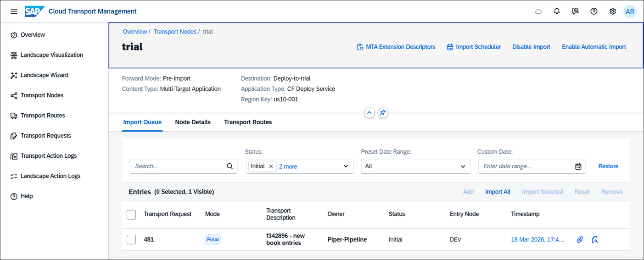
Task: Remove the Initial status token
Action: pyautogui.click(x=271, y=166)
